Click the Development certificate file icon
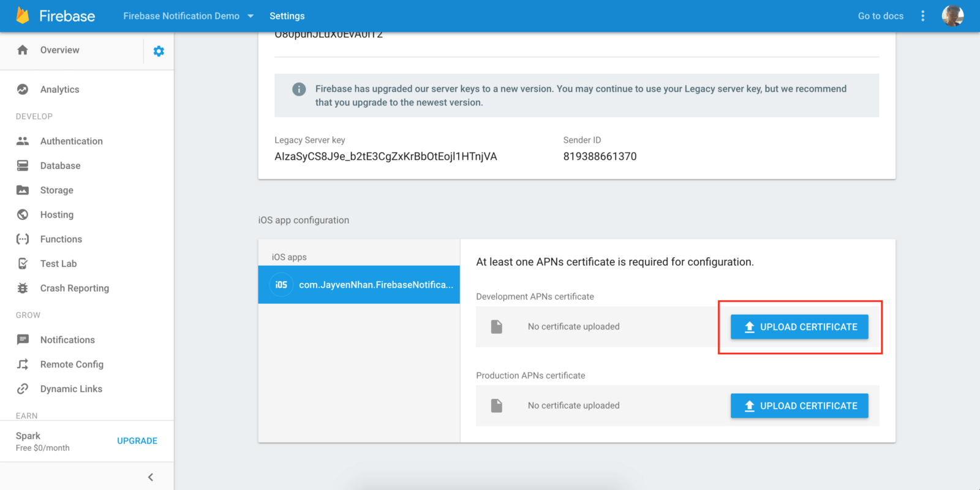This screenshot has height=490, width=980. tap(497, 326)
